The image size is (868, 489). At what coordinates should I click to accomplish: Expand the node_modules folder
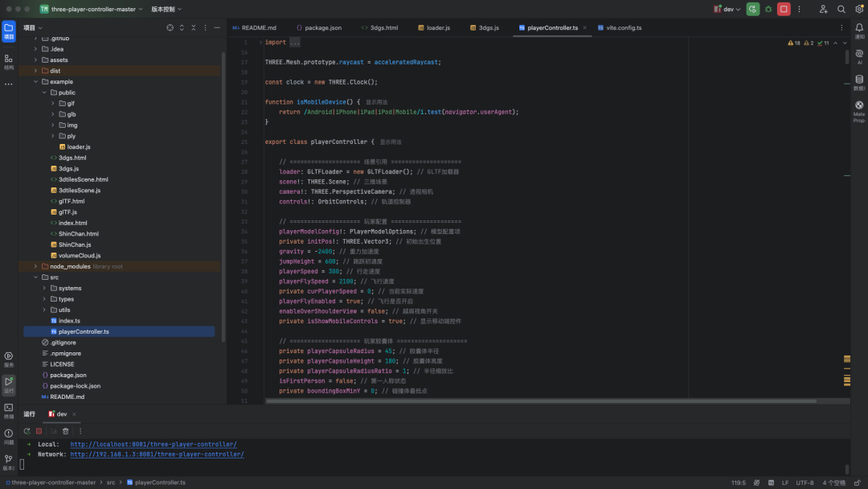(35, 266)
